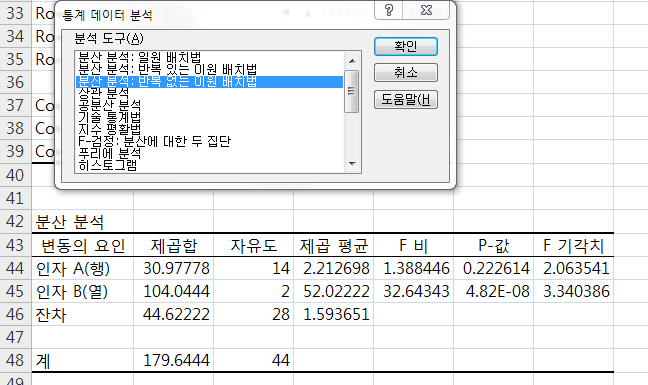648x385 pixels.
Task: Click header cell F 기각치
Action: click(574, 246)
